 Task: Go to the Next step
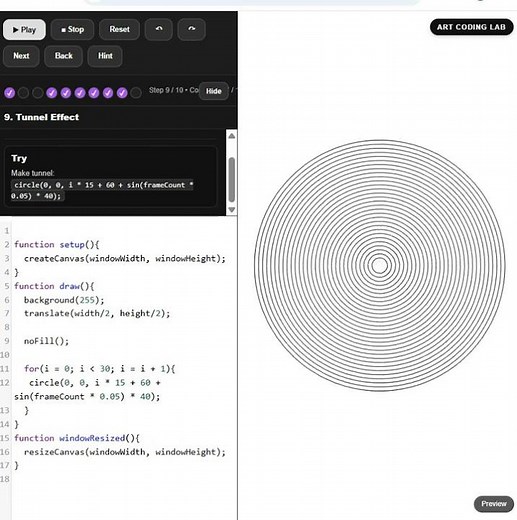(x=21, y=56)
